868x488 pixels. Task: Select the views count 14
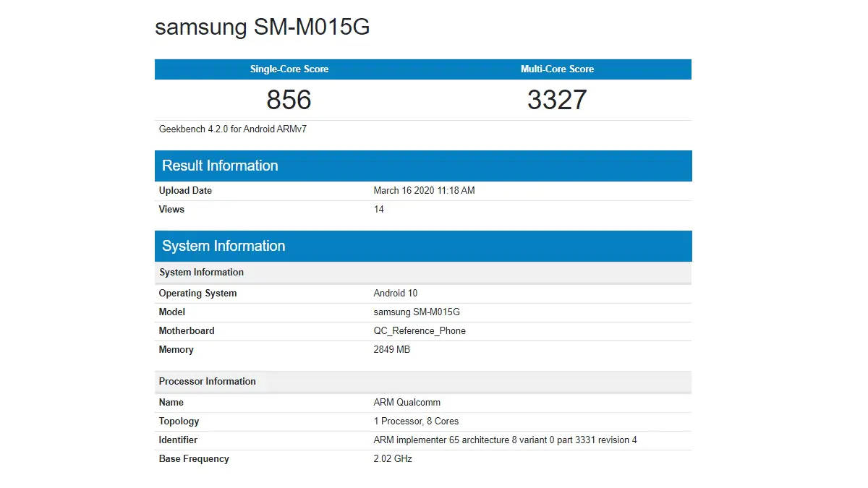click(x=379, y=210)
